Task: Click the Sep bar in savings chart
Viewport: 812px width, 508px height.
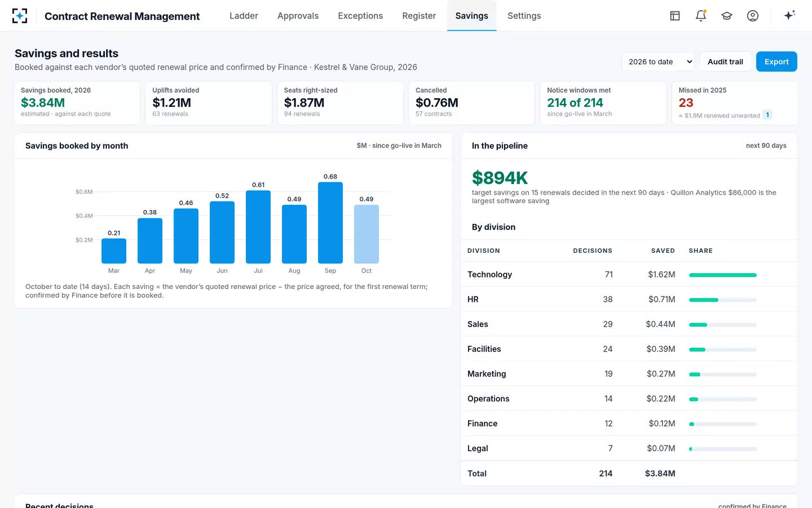Action: pyautogui.click(x=330, y=223)
